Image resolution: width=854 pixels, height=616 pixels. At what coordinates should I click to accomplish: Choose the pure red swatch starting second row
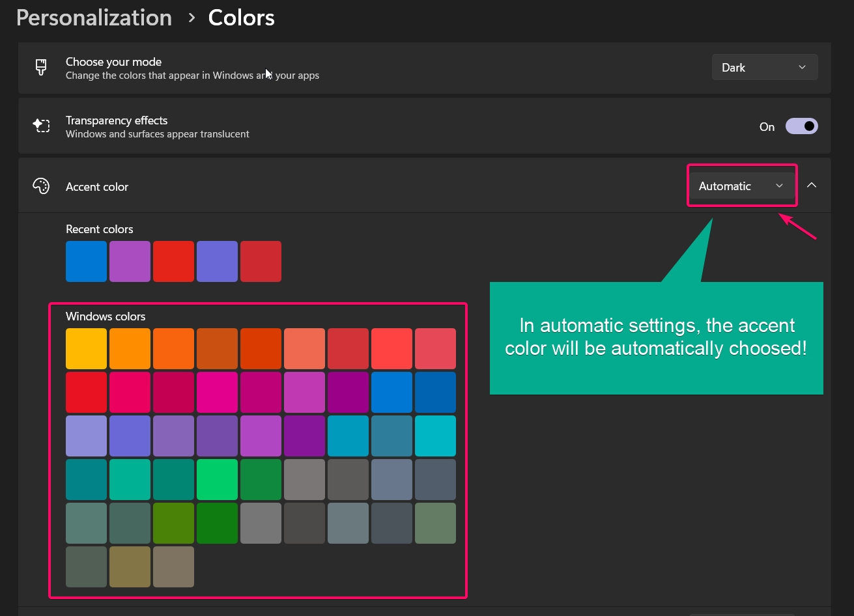[x=86, y=393]
